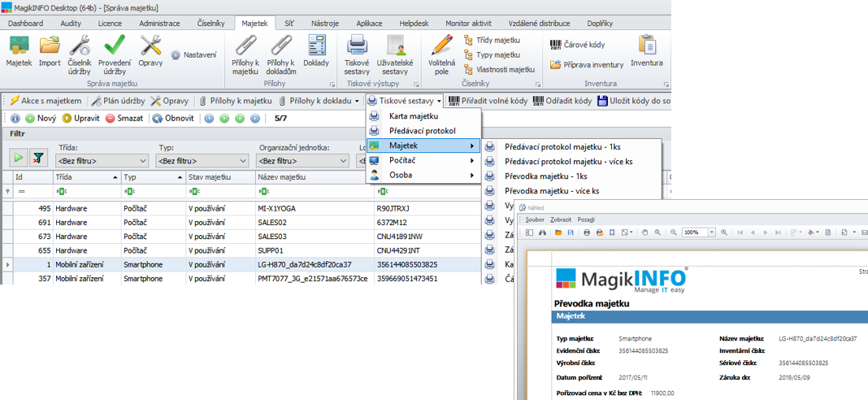Click the save icon in Náhled toolbar
This screenshot has width=868, height=400.
click(571, 233)
